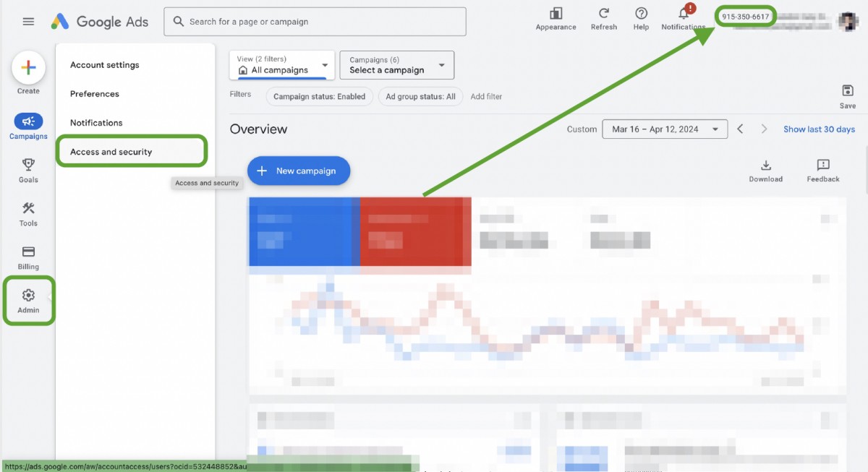Click the New campaign button
Screen dimensions: 868x472
[299, 171]
